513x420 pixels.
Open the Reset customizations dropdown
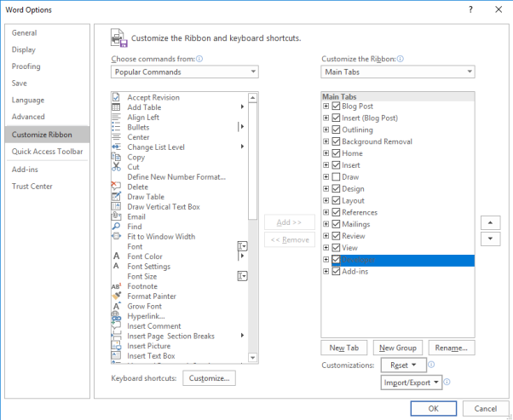point(403,365)
